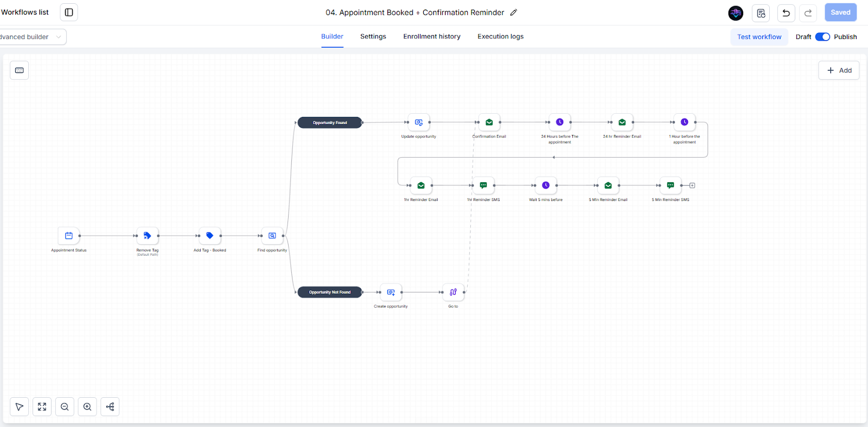
Task: Open the 5 Min Reminder SMS node
Action: coord(671,185)
